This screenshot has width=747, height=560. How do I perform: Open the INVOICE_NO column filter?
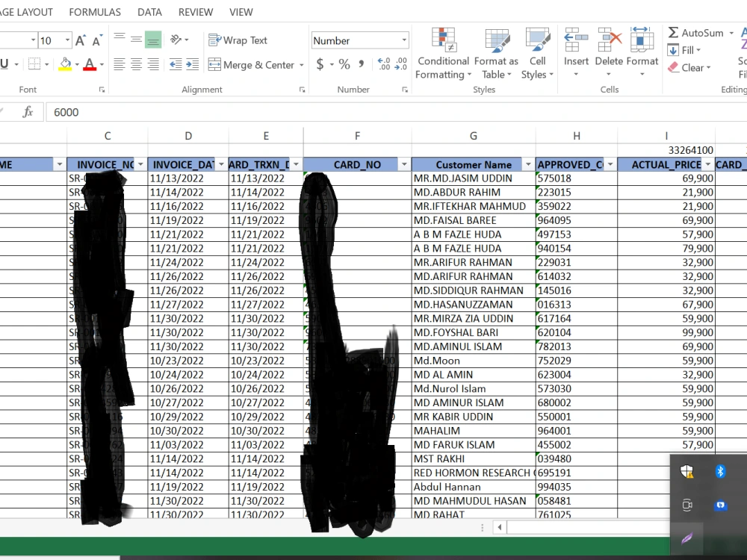click(x=140, y=165)
